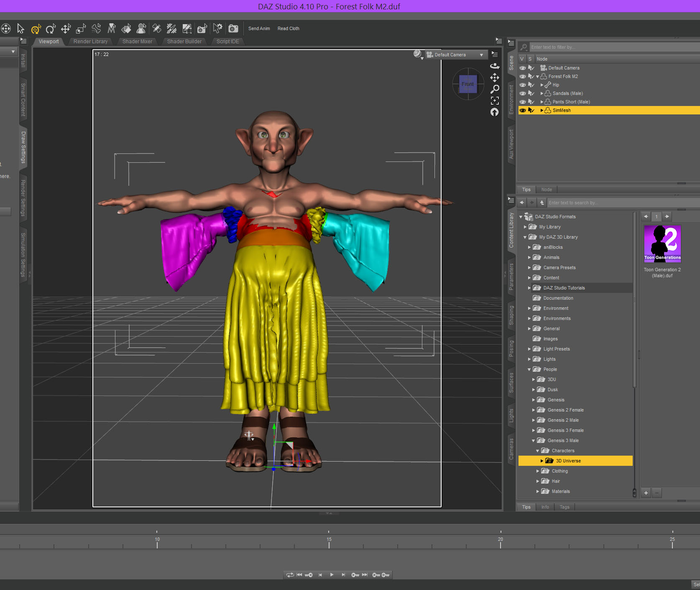This screenshot has width=700, height=590.
Task: Open the Script IDE tab
Action: point(227,41)
